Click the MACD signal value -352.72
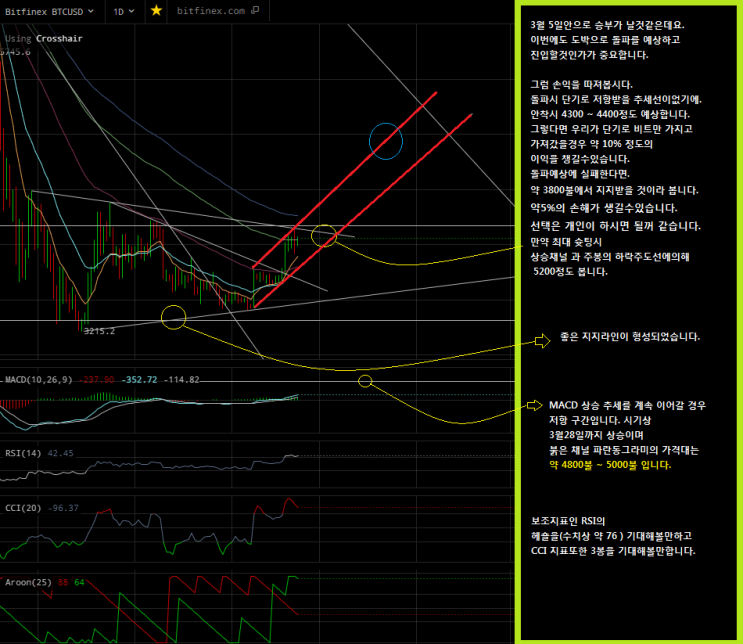 click(x=139, y=380)
